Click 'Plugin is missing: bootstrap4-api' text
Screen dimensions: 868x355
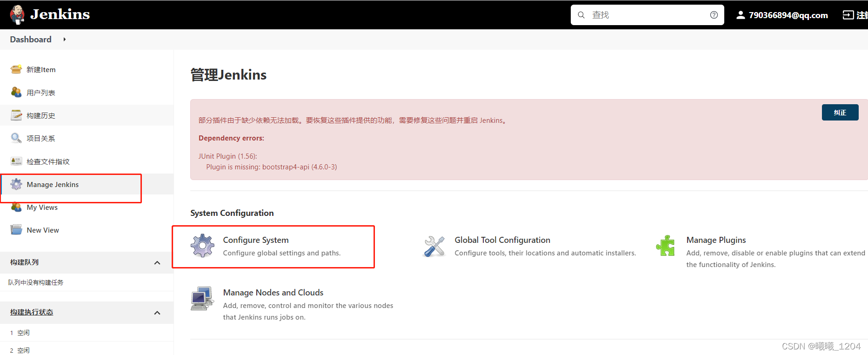[272, 167]
